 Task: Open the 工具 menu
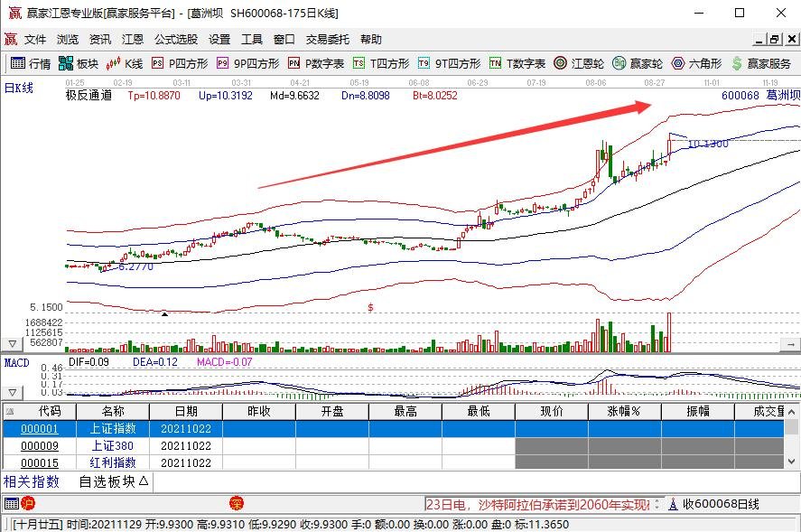tap(252, 40)
